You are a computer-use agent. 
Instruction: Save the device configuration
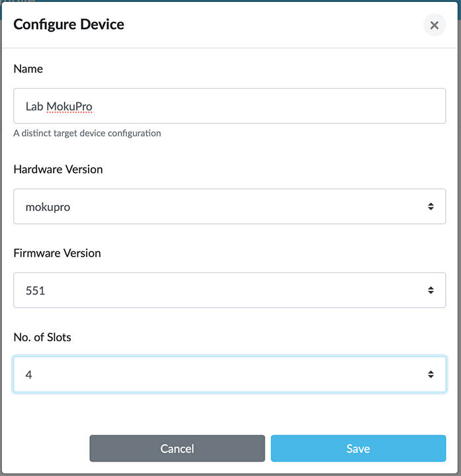358,449
